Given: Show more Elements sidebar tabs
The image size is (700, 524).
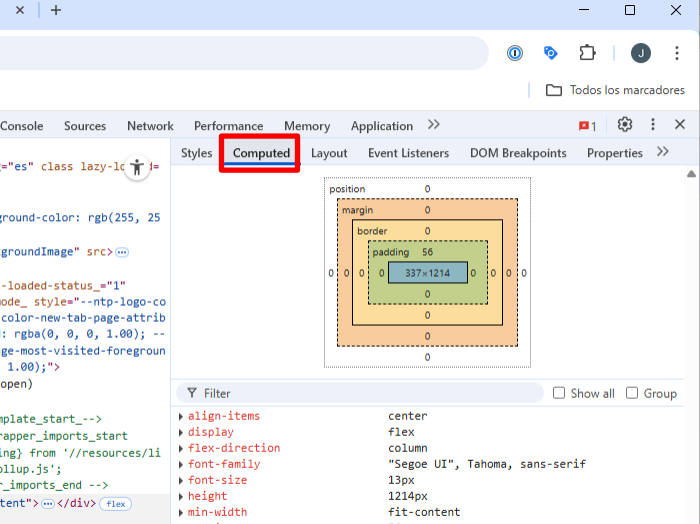Looking at the screenshot, I should coord(662,152).
